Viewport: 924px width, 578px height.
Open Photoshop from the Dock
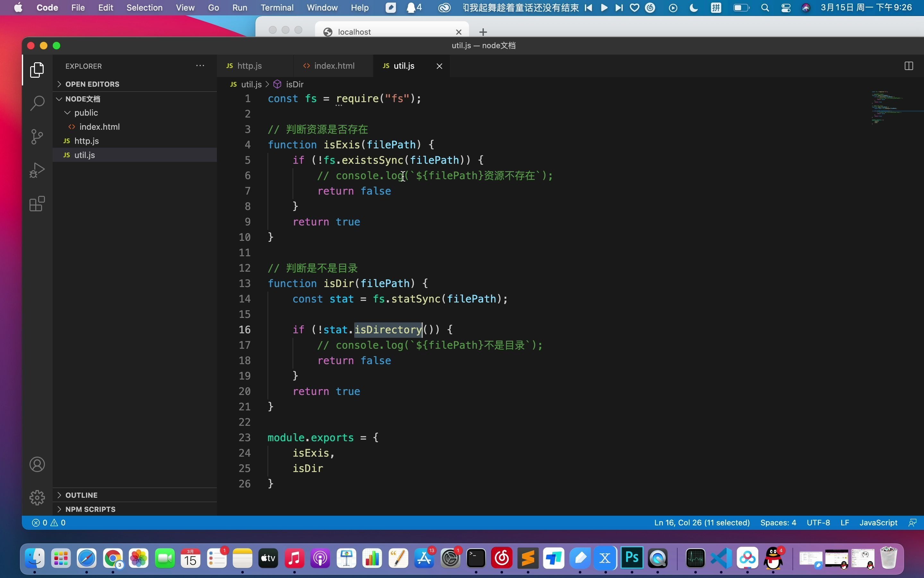(x=632, y=558)
